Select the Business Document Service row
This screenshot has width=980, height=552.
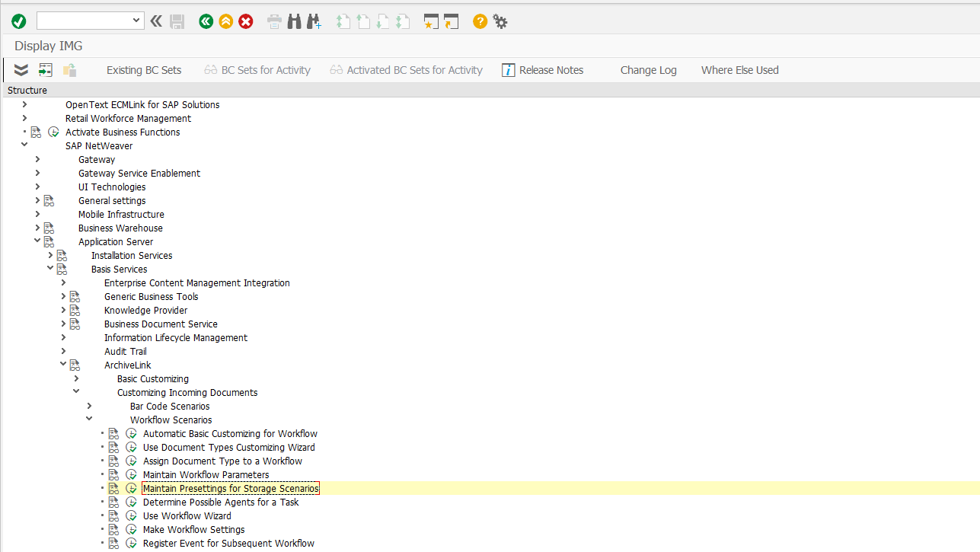coord(161,324)
